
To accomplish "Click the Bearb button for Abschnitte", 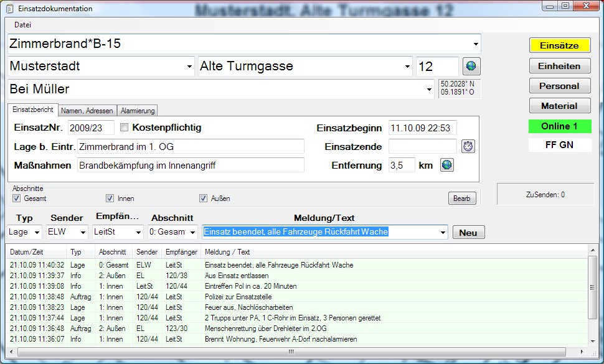I will click(461, 198).
